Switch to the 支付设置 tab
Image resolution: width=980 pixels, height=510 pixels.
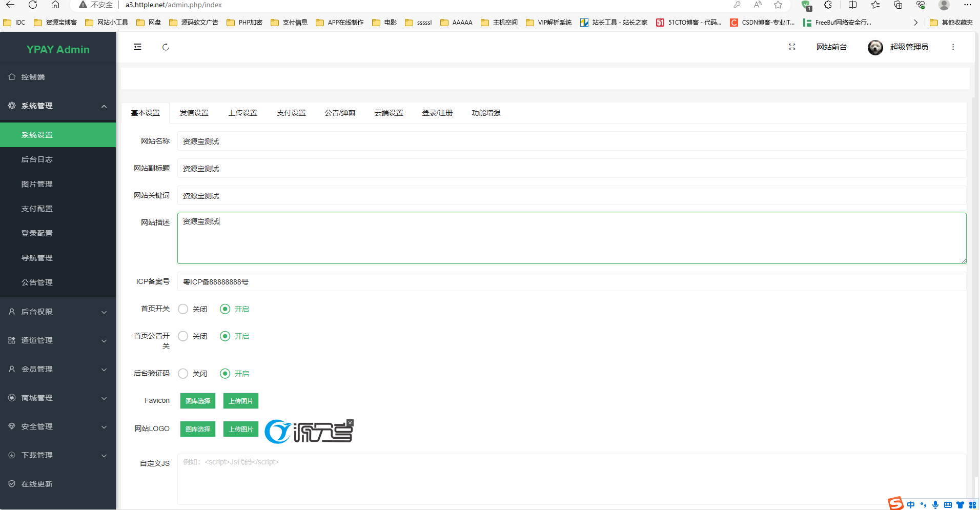(291, 113)
